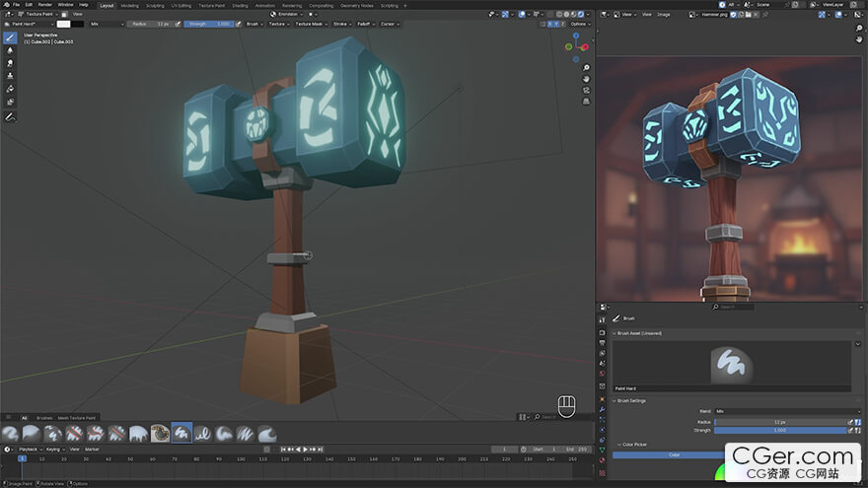Open the Falloff popover in header
This screenshot has width=868, height=488.
pyautogui.click(x=364, y=24)
